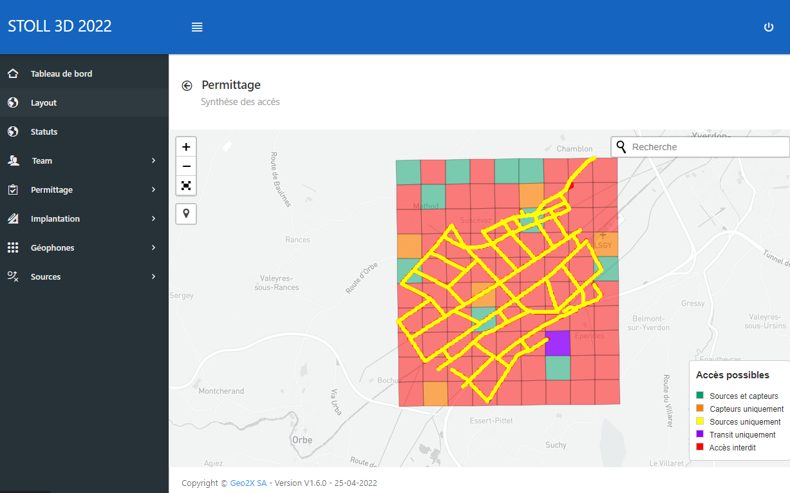
Task: Click the STOLL 3D 2022 title
Action: [x=60, y=27]
